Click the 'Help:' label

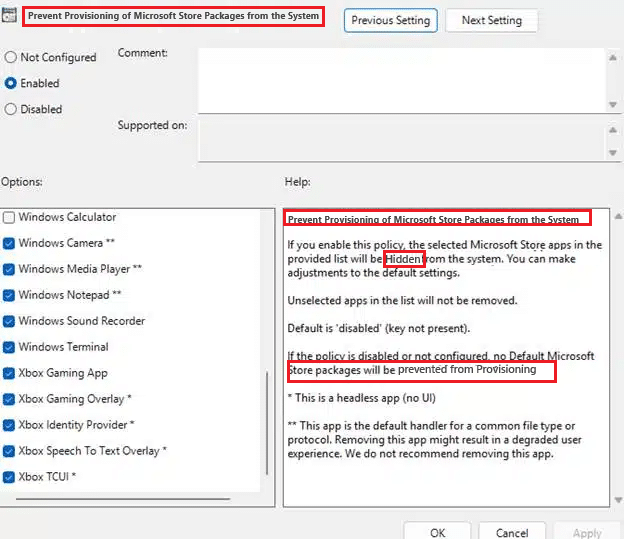(x=298, y=182)
